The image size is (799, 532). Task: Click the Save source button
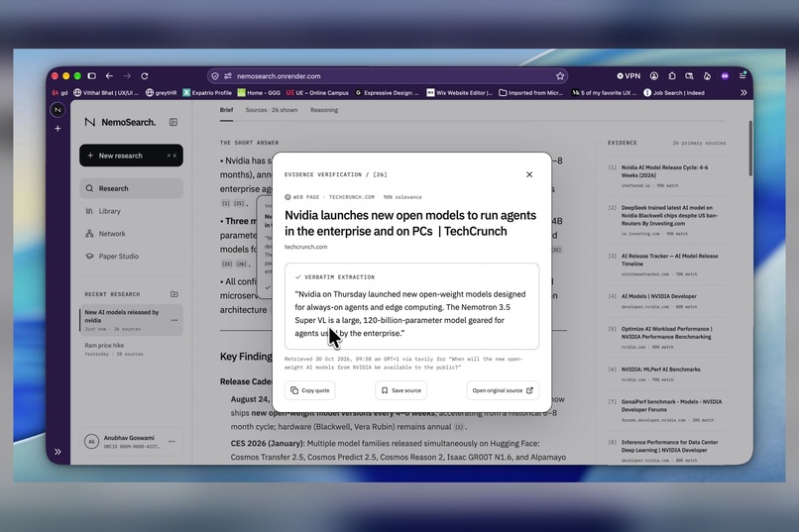401,390
